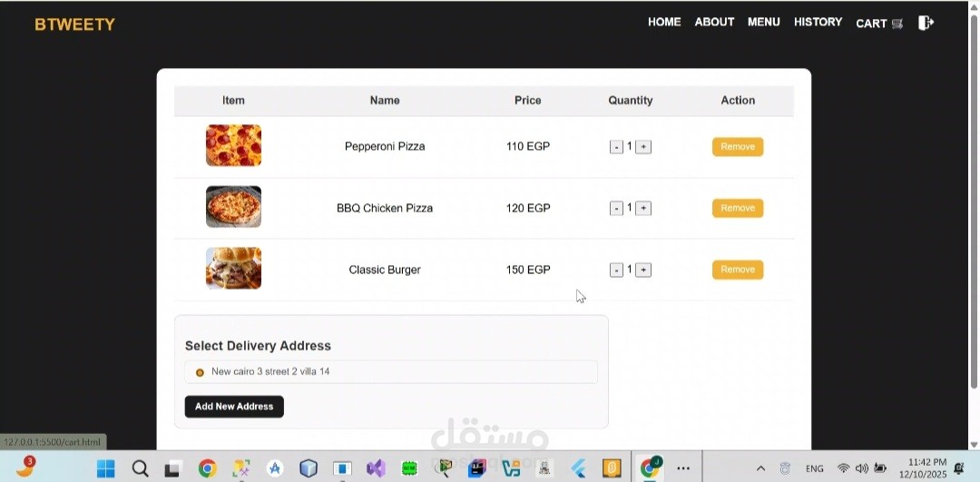Launch Visual Studio from the taskbar
Screen dimensions: 980x482
click(x=376, y=468)
